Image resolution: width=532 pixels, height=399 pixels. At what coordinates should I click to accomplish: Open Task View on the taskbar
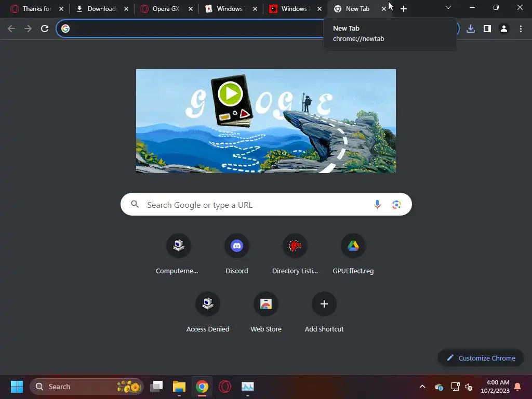[x=156, y=387]
